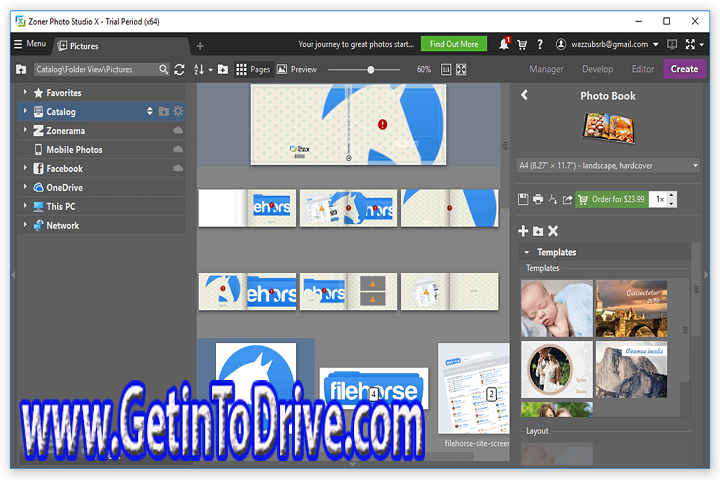Refresh the folder view
Viewport: 720px width, 480px height.
pyautogui.click(x=179, y=70)
